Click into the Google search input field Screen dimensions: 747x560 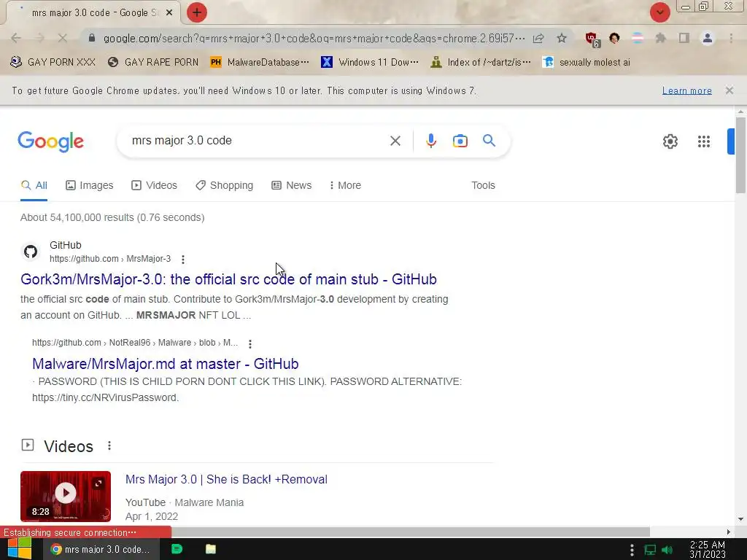pos(258,141)
